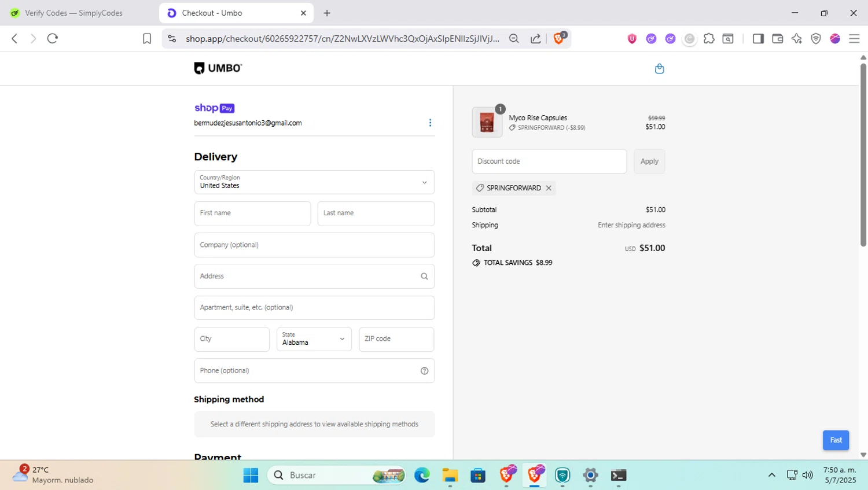Open the terminal app on taskbar

[x=619, y=476]
